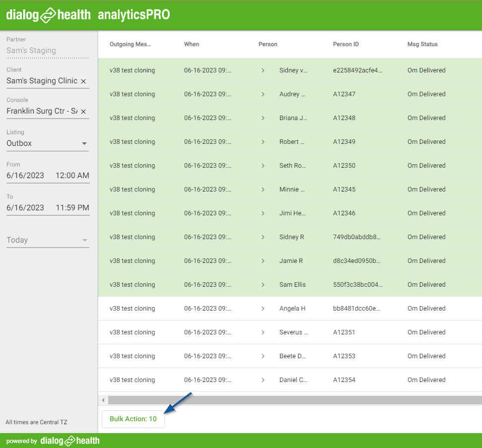Click the horizontal scrollbar left arrow

click(103, 400)
